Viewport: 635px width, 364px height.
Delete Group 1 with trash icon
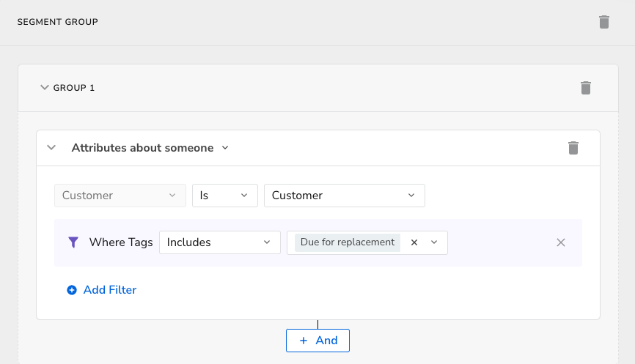coord(586,88)
